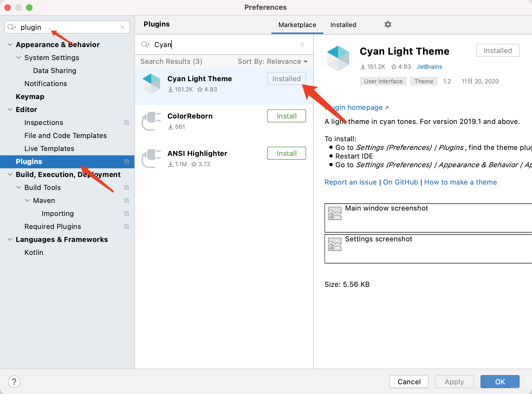This screenshot has height=394, width=532.
Task: Select Keymap in the settings tree
Action: (x=30, y=97)
